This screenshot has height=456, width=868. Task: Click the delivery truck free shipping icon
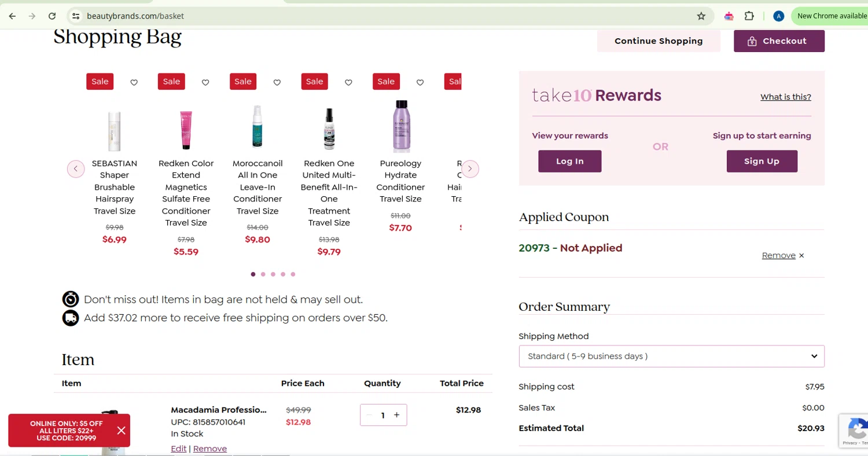[71, 318]
